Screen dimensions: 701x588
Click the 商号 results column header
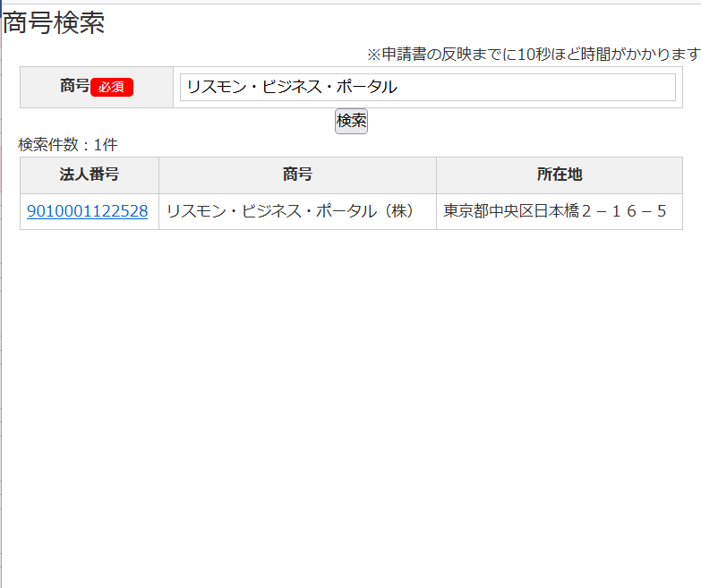297,175
